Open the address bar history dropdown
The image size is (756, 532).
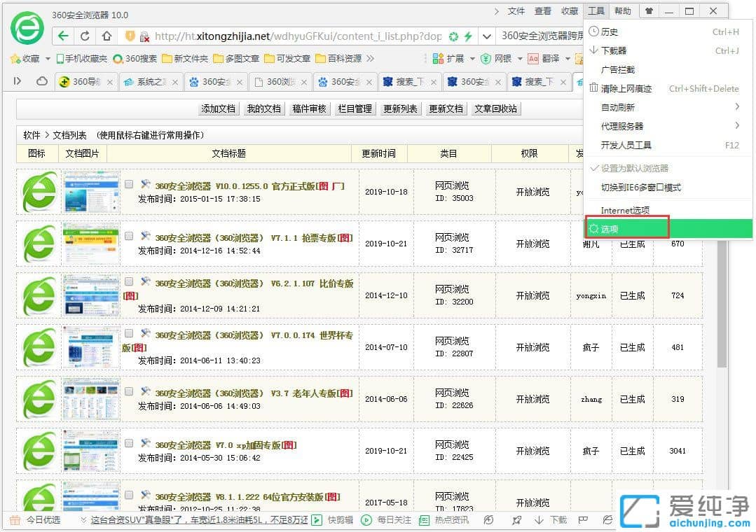486,36
